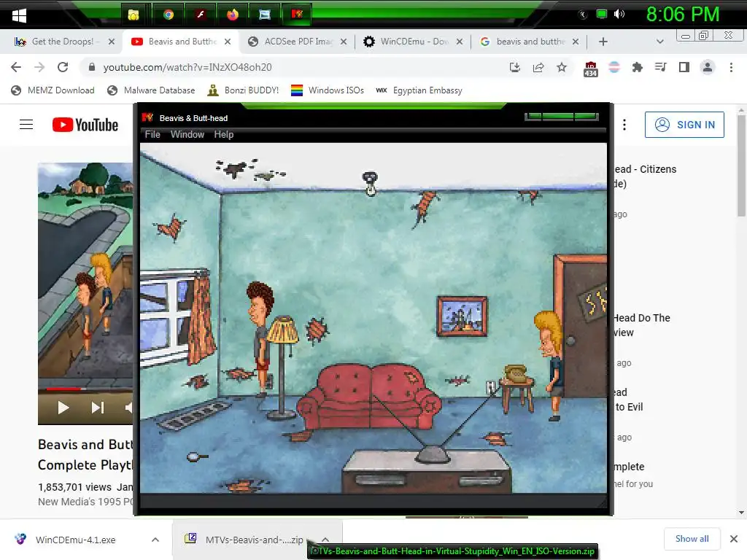Close the Beavis and Butthead YouTube tab
The image size is (747, 560).
228,42
